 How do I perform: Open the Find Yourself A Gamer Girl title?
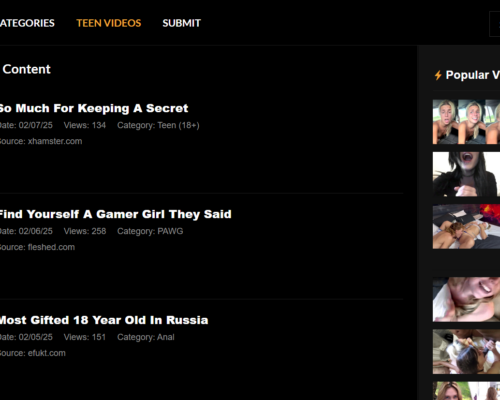(x=115, y=214)
